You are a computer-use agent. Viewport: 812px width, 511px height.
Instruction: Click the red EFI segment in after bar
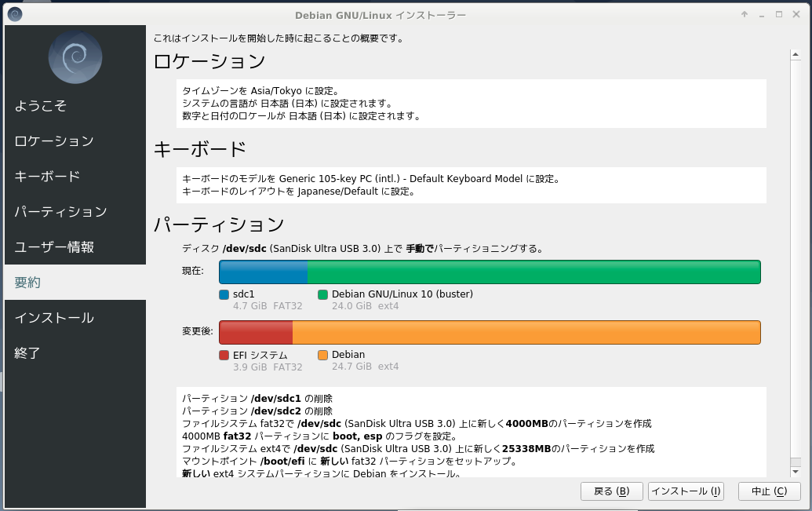coord(256,333)
